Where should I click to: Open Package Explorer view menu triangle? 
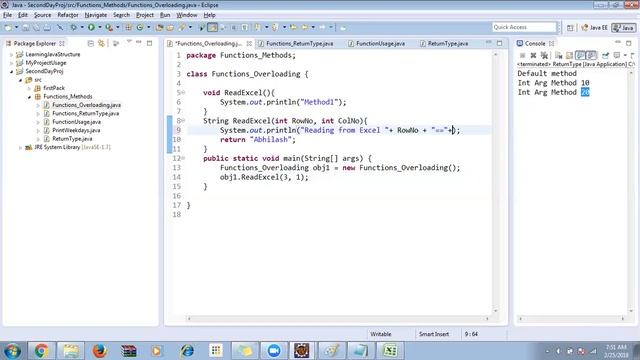coord(129,42)
